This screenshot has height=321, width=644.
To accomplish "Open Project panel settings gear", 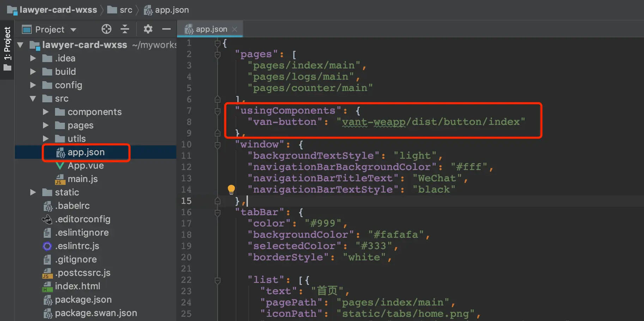I will pos(148,29).
